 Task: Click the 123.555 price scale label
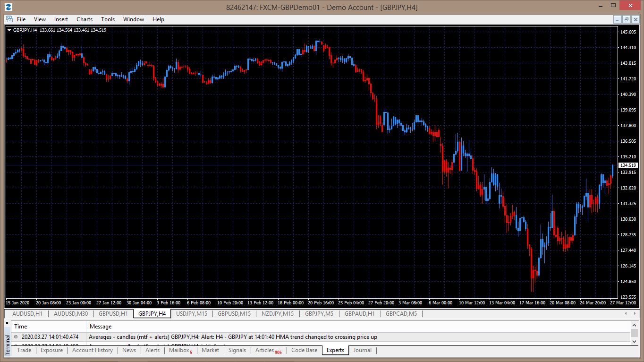tap(628, 297)
